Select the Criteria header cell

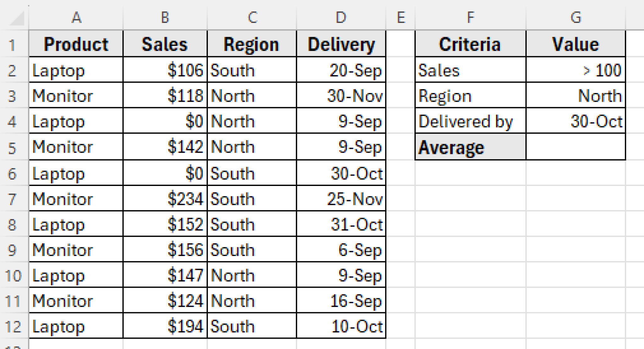[x=470, y=44]
